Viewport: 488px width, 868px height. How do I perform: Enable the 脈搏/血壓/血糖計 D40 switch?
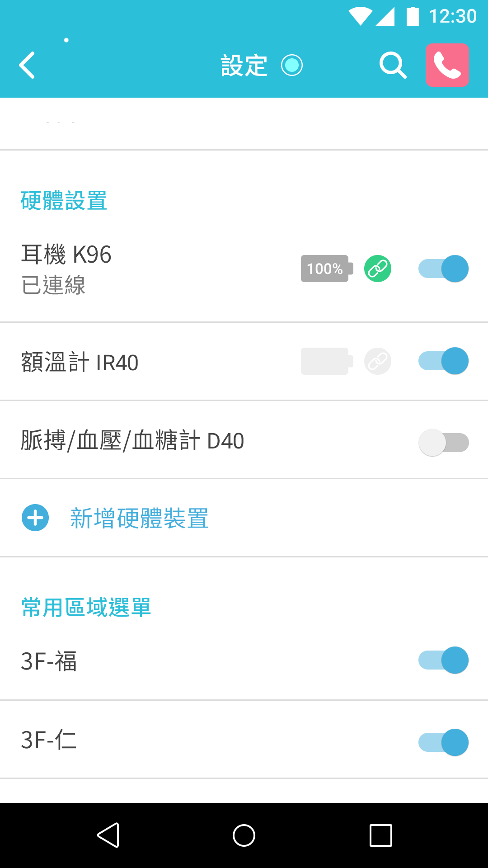pyautogui.click(x=444, y=443)
